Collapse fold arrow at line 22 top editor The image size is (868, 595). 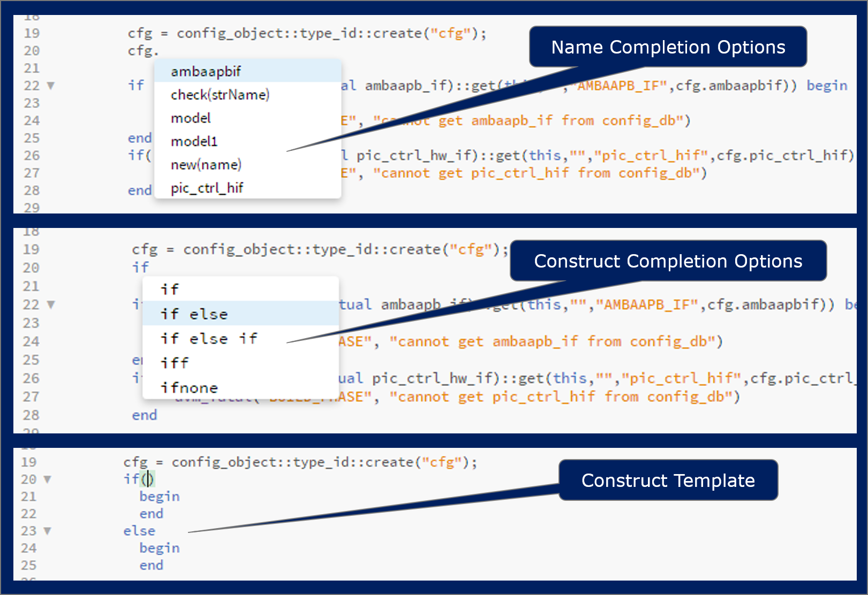51,86
